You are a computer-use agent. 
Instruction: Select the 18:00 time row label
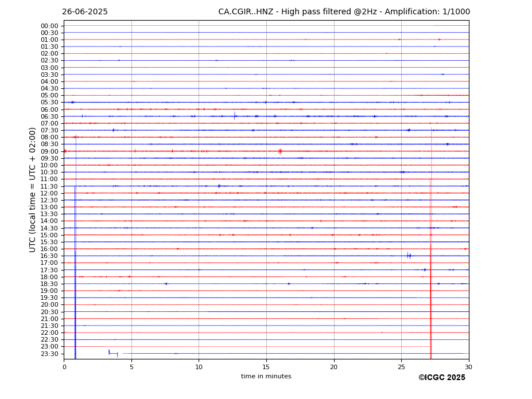(x=49, y=277)
